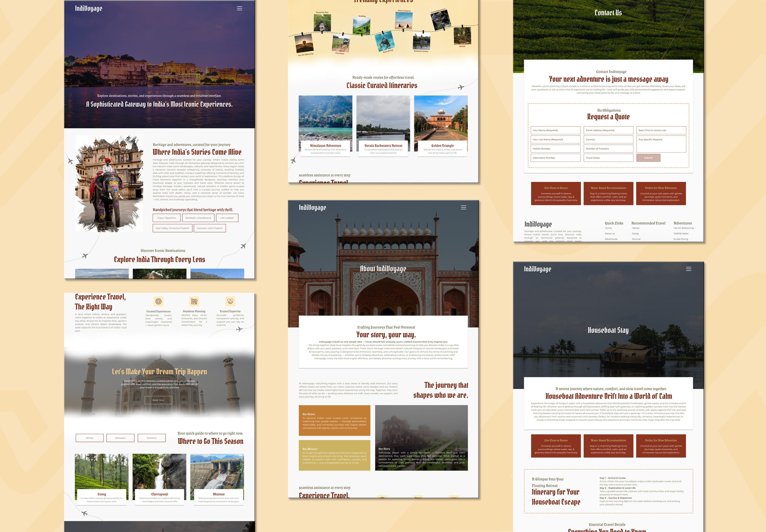Click the Seamless Planning icon

(194, 301)
